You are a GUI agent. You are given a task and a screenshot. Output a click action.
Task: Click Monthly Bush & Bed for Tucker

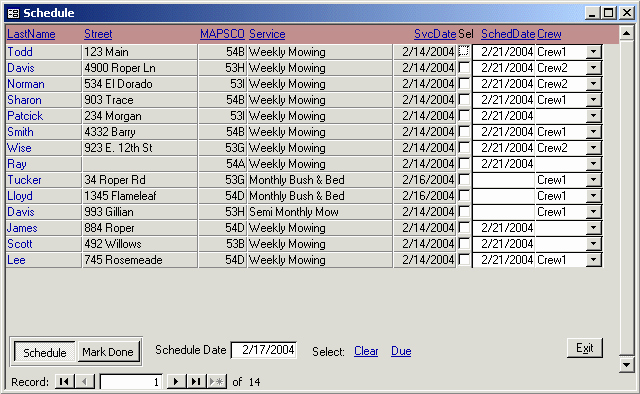[x=320, y=180]
